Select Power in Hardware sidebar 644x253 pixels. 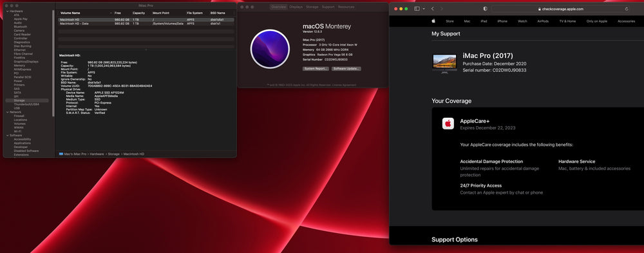click(x=18, y=81)
